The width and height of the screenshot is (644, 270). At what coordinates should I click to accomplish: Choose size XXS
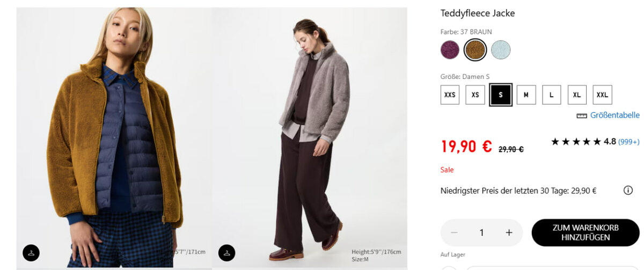coord(450,95)
